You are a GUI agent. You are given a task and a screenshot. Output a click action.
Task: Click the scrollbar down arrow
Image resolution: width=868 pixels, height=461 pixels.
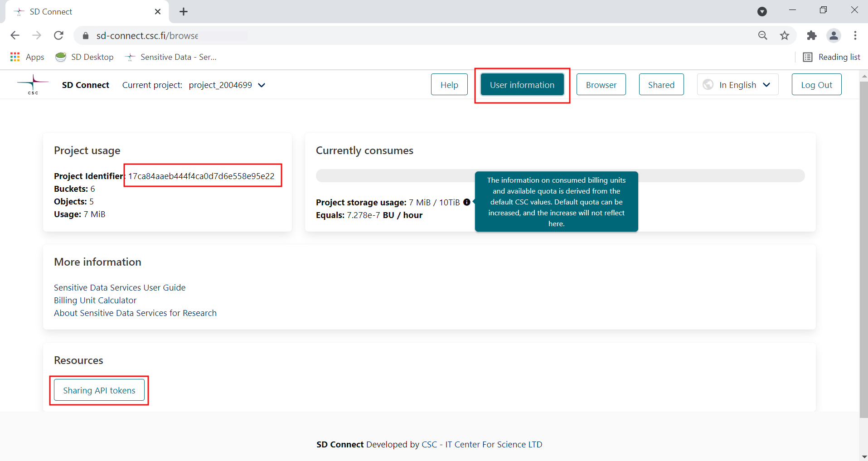pos(864,456)
